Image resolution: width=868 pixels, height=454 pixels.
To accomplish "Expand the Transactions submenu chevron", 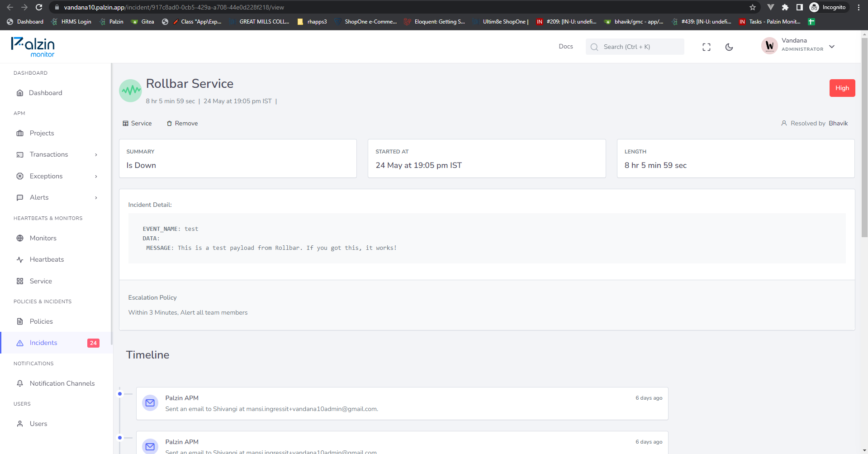I will coord(96,155).
